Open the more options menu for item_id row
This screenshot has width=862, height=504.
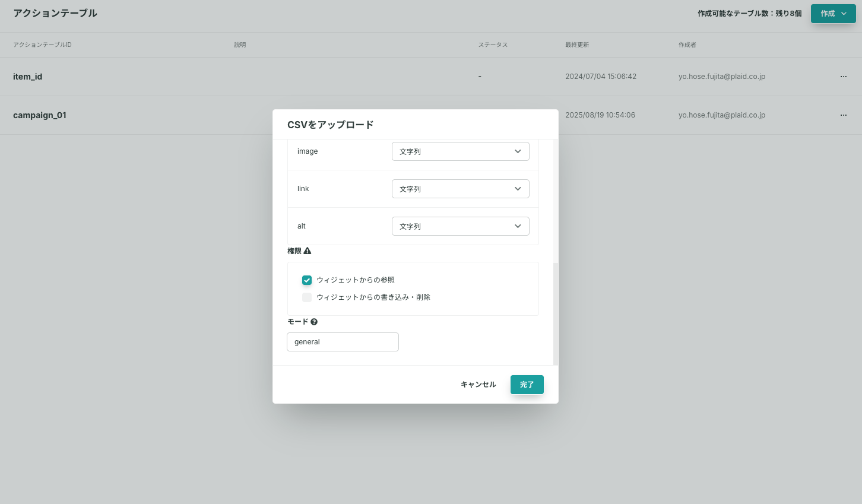coord(844,77)
